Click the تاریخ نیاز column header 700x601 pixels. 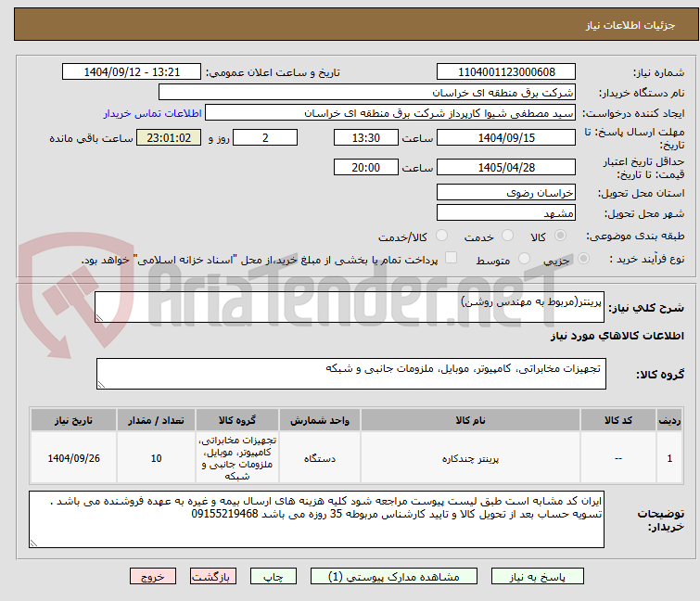point(73,420)
